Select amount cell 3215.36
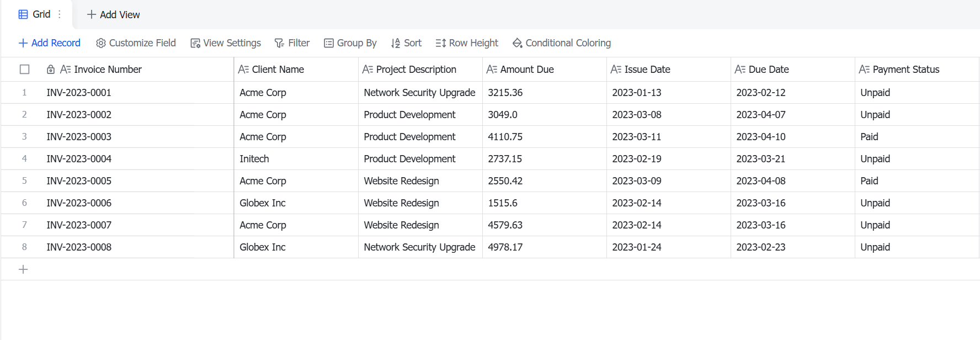Viewport: 980px width, 340px height. click(x=545, y=93)
